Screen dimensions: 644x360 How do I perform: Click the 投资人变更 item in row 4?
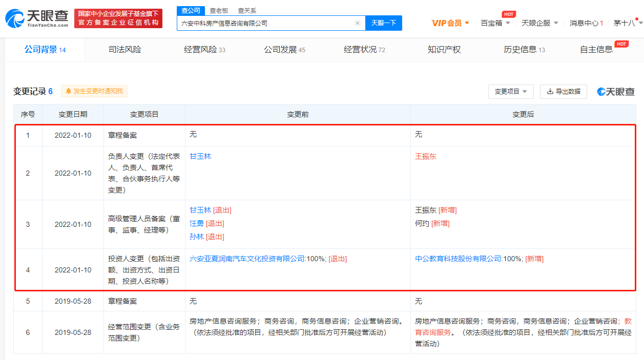(144, 270)
